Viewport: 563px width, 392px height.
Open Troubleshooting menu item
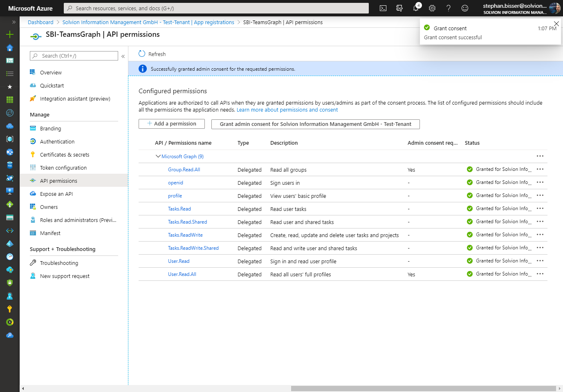[x=59, y=263]
